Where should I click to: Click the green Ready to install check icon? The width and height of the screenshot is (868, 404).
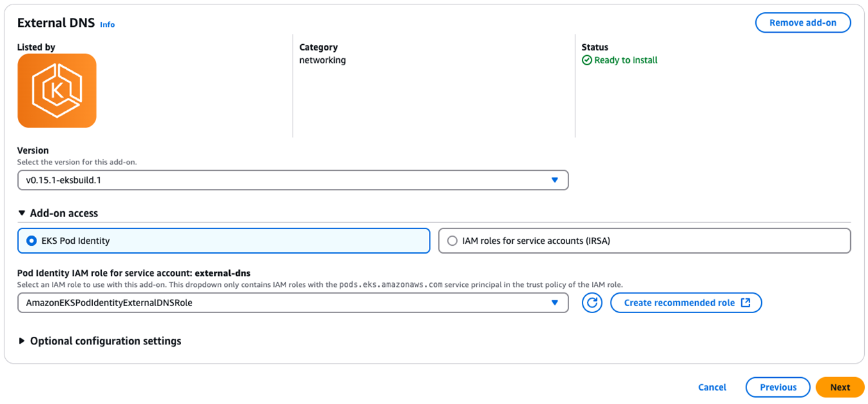point(587,60)
